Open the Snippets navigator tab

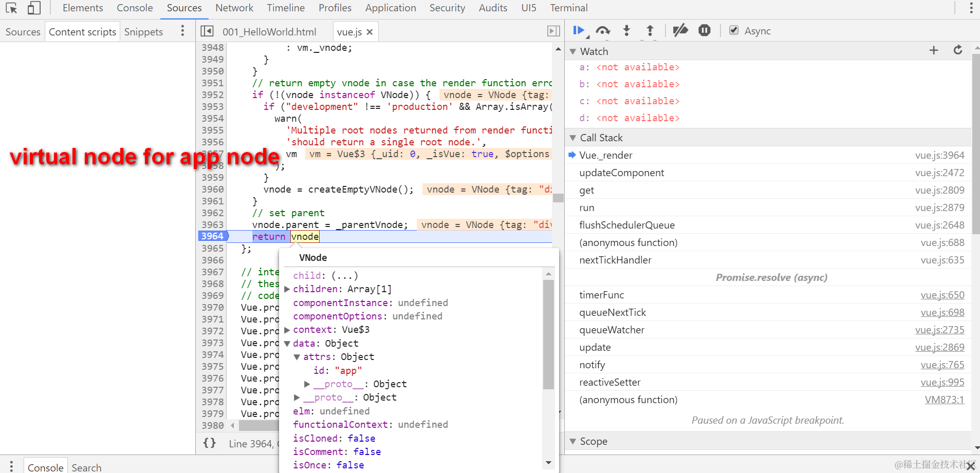pos(143,32)
